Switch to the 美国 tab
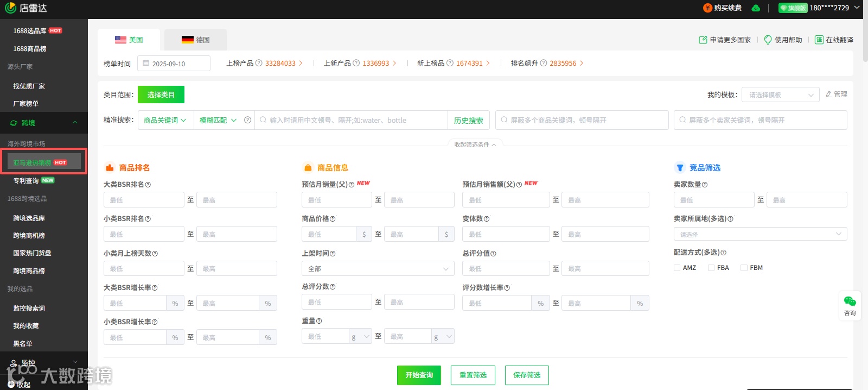Viewport: 868px width, 390px height. pyautogui.click(x=129, y=40)
